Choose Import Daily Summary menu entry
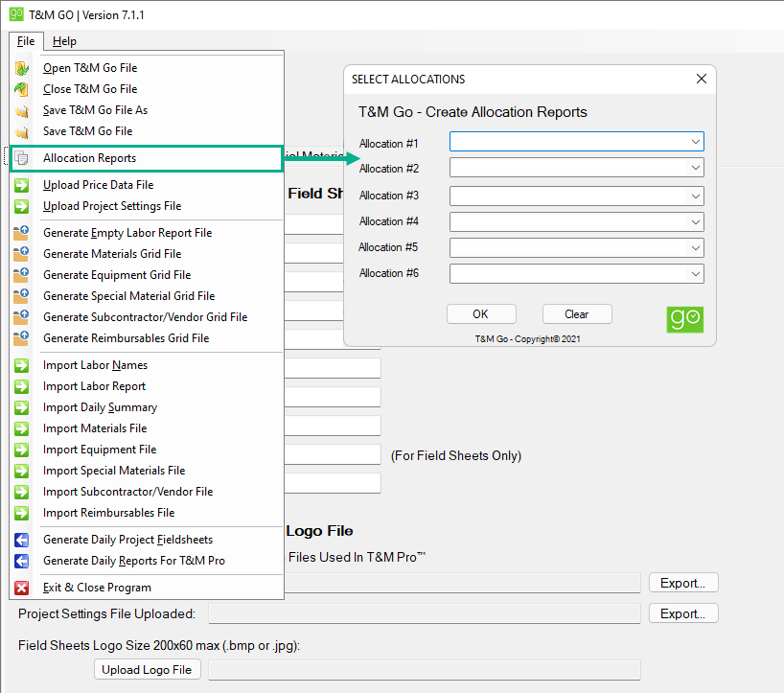The width and height of the screenshot is (784, 693). point(147,407)
